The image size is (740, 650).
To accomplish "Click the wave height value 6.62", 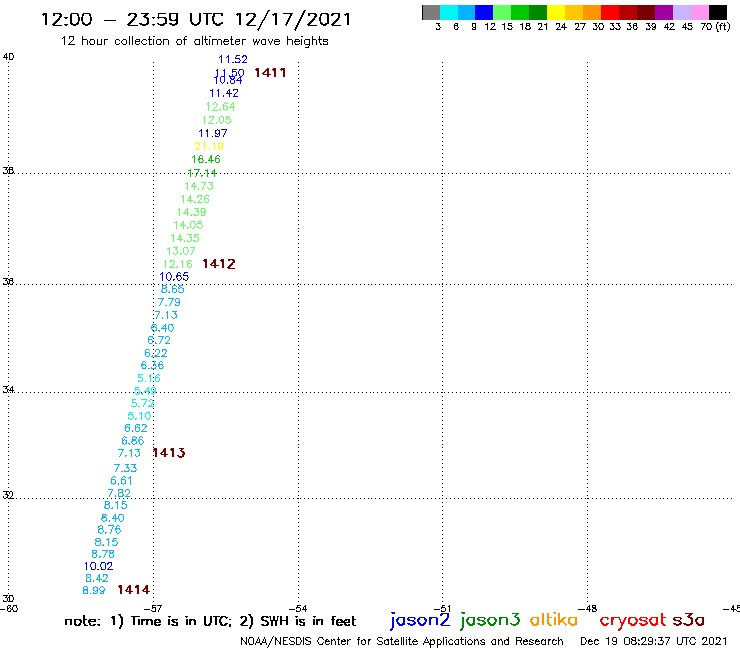I will pyautogui.click(x=136, y=428).
